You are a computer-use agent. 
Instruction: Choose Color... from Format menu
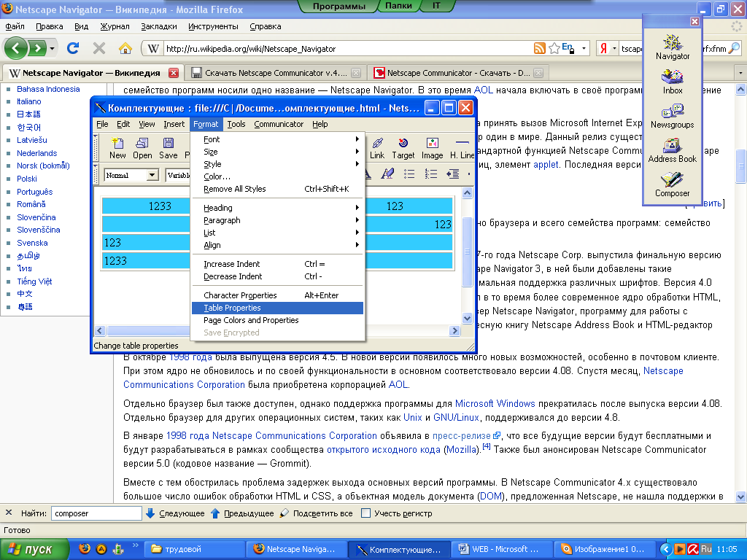[x=277, y=176]
